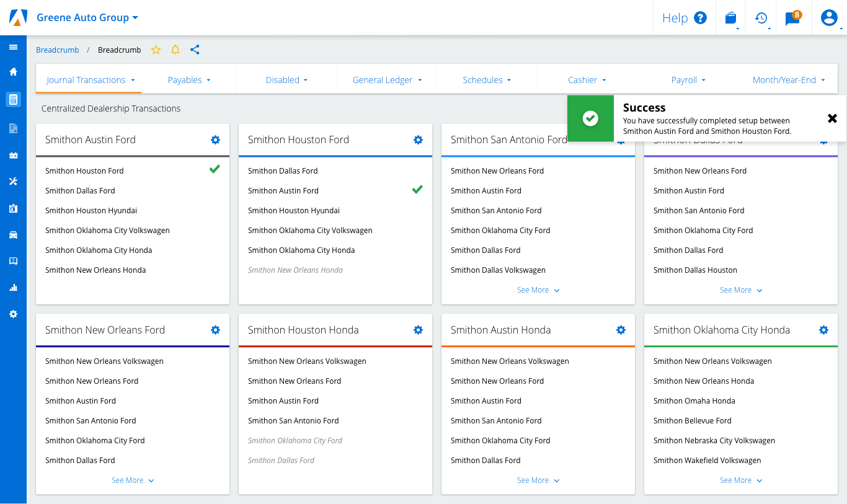Screen dimensions: 847x504
Task: Open the Home icon in sidebar
Action: (13, 72)
